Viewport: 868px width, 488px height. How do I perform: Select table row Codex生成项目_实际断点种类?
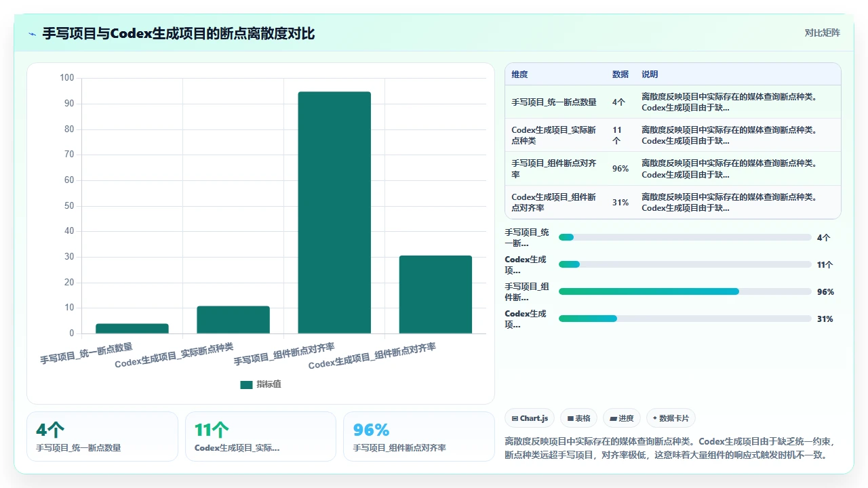673,135
